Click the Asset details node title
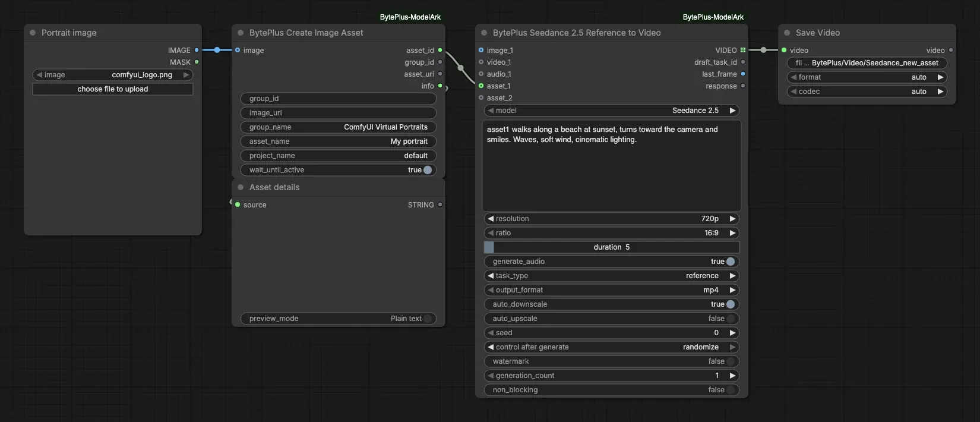Screen dimensions: 980x422 [274, 187]
